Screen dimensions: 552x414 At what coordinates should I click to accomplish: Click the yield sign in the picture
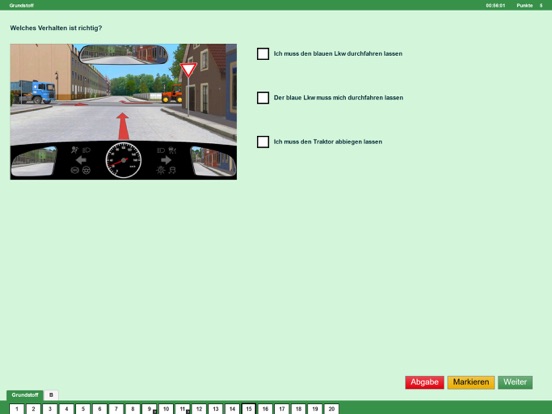(x=188, y=70)
